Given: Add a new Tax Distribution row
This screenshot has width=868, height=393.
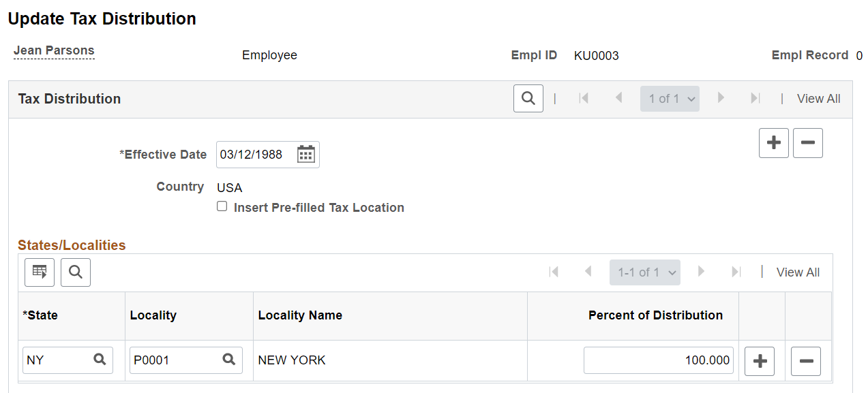Looking at the screenshot, I should 773,142.
